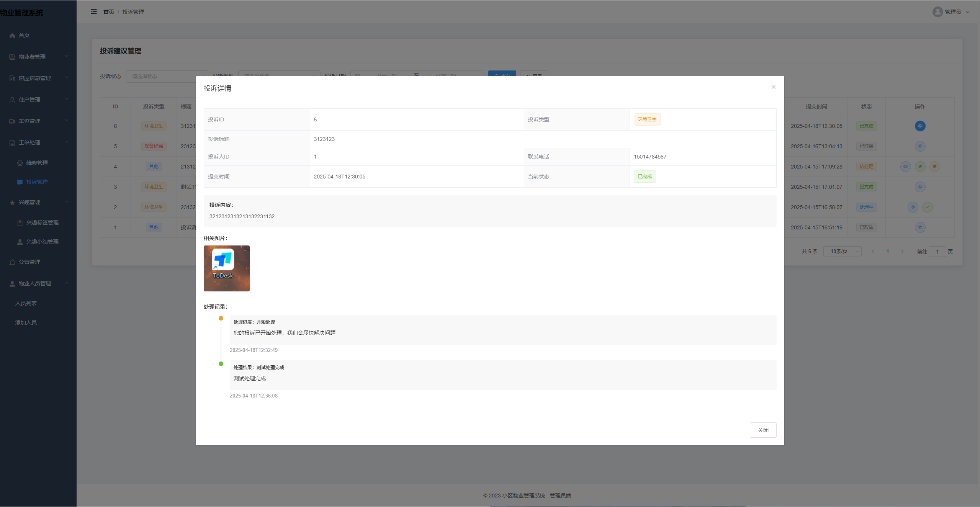Open the 维修管理 menu item
The height and width of the screenshot is (507, 980).
coord(37,163)
